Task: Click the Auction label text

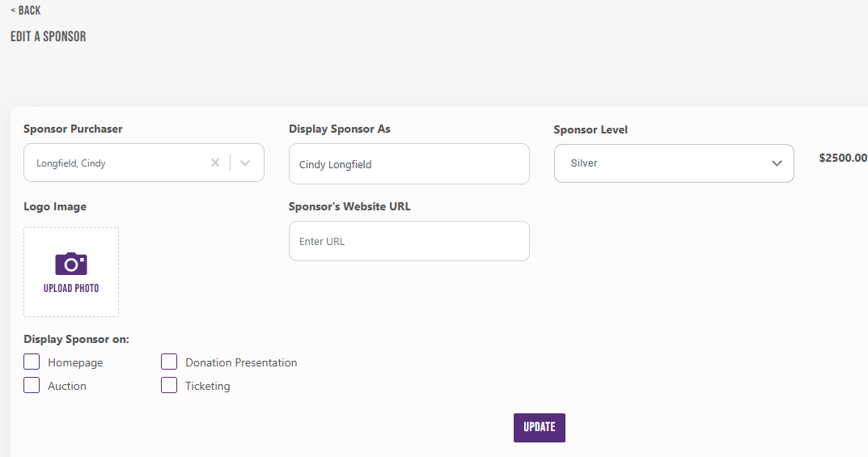Action: click(x=67, y=386)
